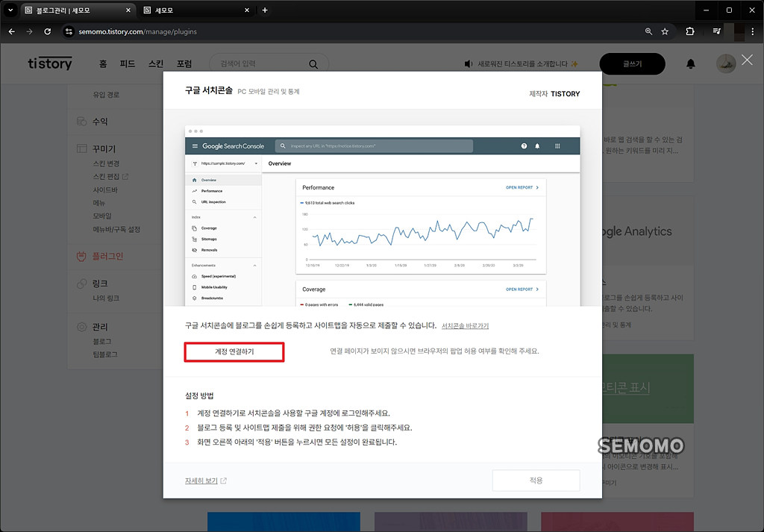This screenshot has width=764, height=532.
Task: Close the 블로그관리 | 세모모 tab
Action: [x=128, y=10]
